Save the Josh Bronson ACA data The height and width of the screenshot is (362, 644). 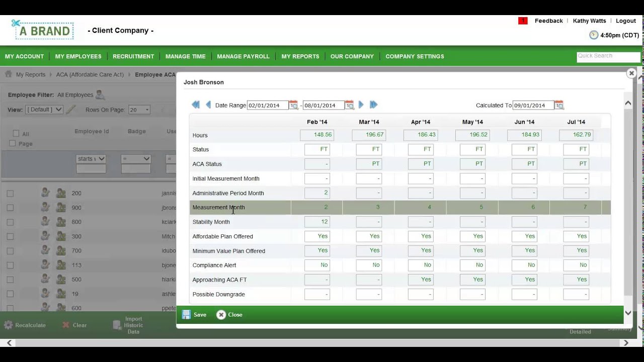coord(194,315)
